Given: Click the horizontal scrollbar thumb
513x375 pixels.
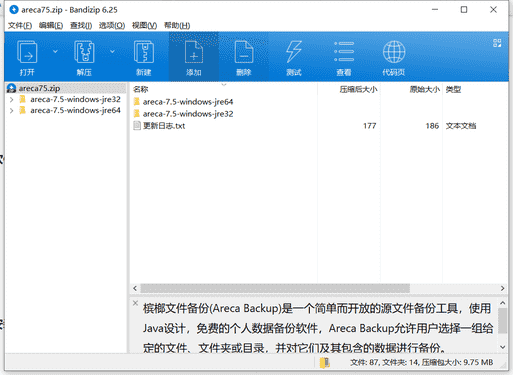Looking at the screenshot, I should click(275, 288).
